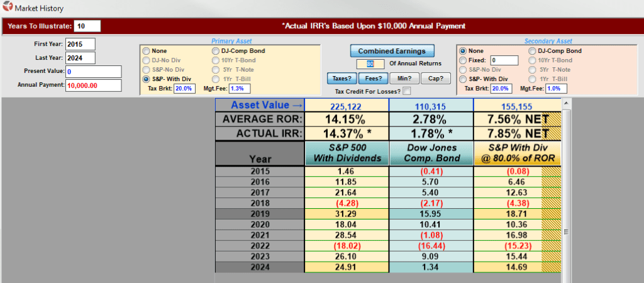Viewport: 644px width, 283px height.
Task: Click the 14.37% actual IRR cell
Action: (x=347, y=133)
